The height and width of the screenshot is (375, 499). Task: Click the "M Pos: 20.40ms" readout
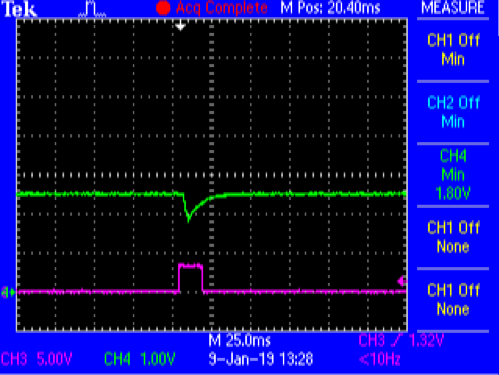[330, 8]
